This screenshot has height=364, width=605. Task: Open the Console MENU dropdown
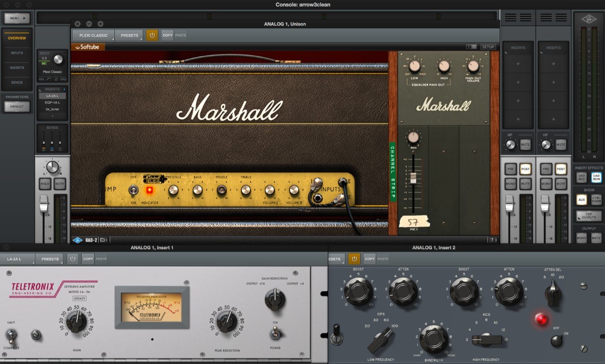click(17, 18)
